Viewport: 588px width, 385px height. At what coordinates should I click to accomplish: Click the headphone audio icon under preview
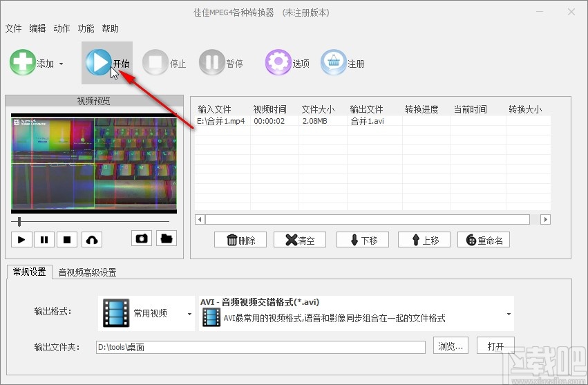click(92, 240)
